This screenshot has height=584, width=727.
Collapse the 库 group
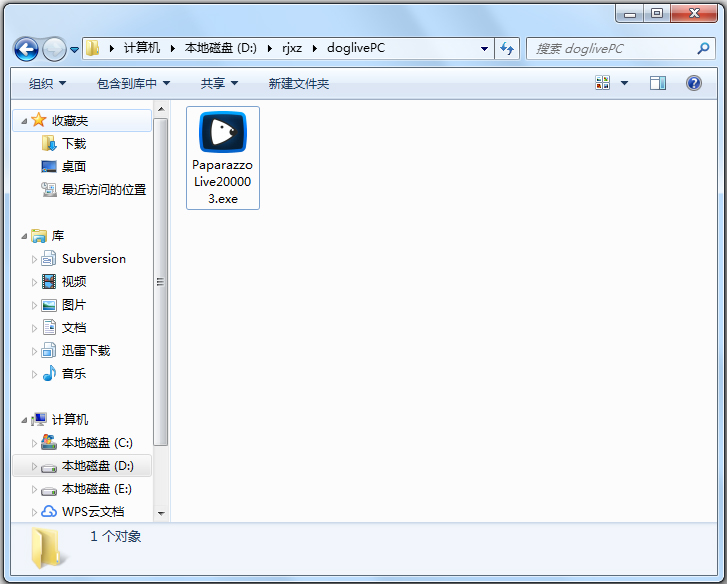tap(24, 236)
